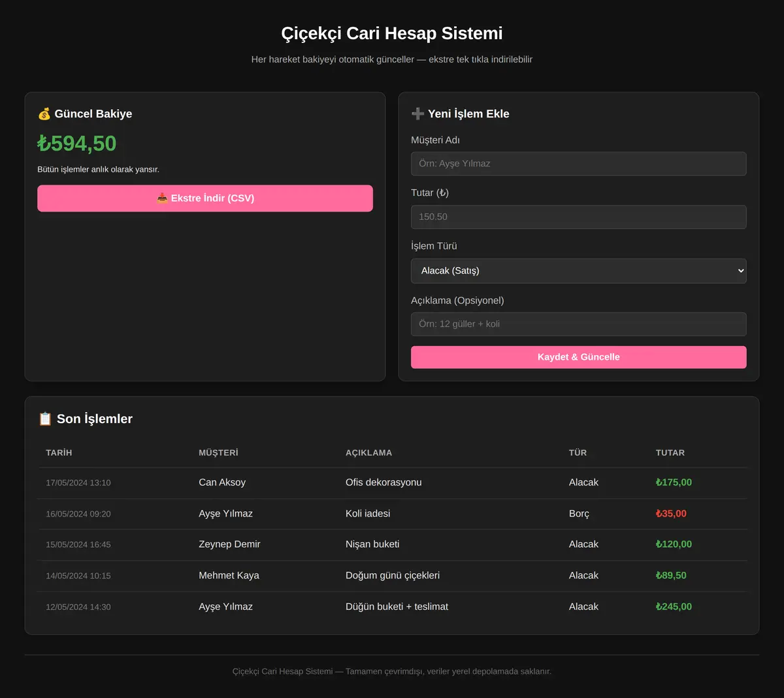784x698 pixels.
Task: Click the ₺89,50 amount cell
Action: click(671, 576)
